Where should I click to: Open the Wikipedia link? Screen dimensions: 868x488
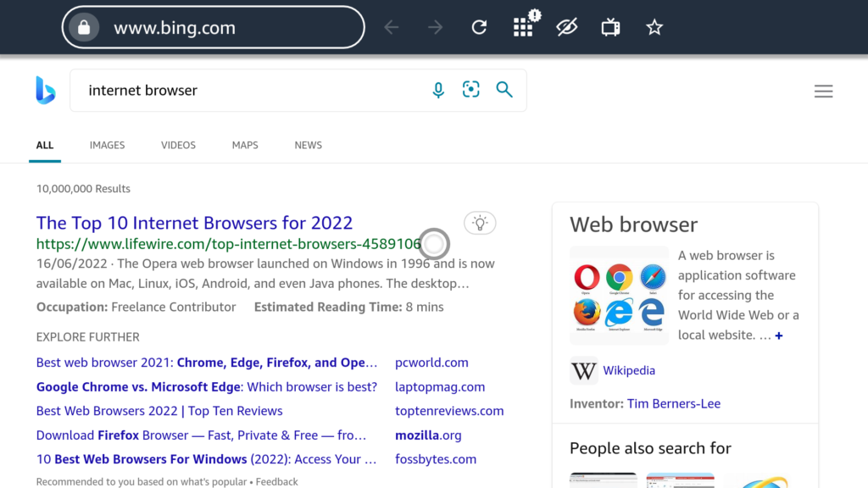click(629, 371)
